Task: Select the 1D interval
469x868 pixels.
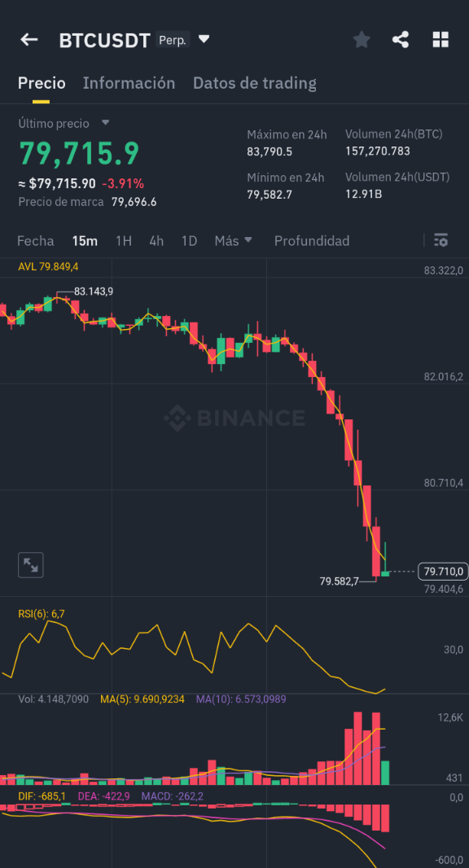Action: click(190, 241)
